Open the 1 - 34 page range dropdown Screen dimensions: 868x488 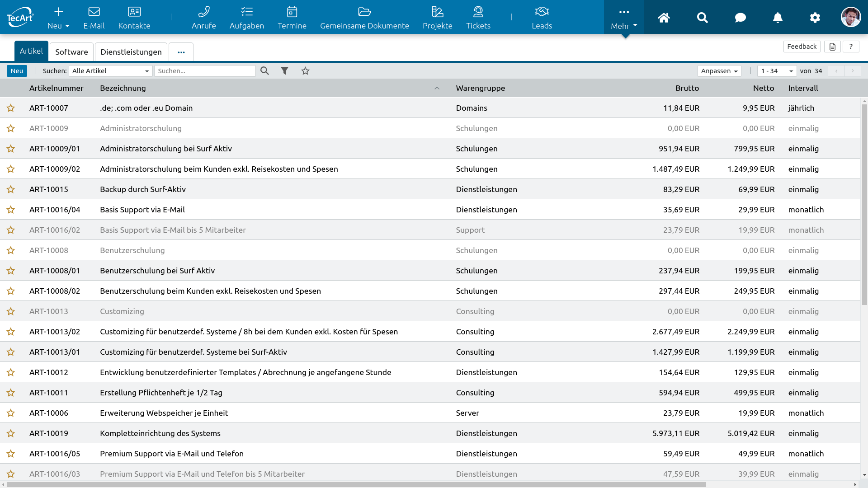(776, 71)
